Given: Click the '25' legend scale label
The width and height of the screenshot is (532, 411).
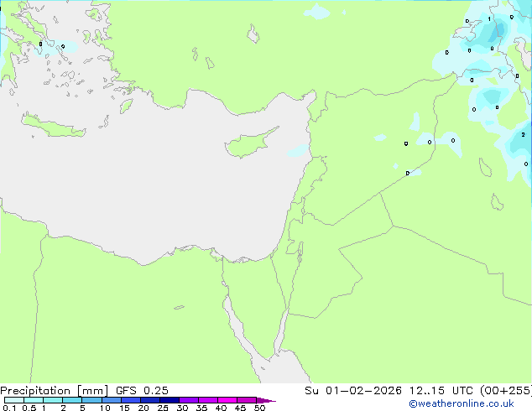Looking at the screenshot, I should click(x=163, y=408).
